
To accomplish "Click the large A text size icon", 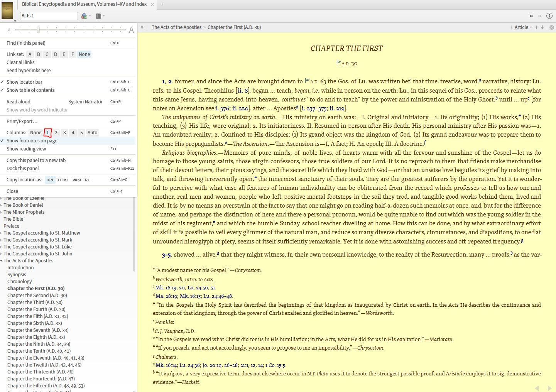I will 132,30.
